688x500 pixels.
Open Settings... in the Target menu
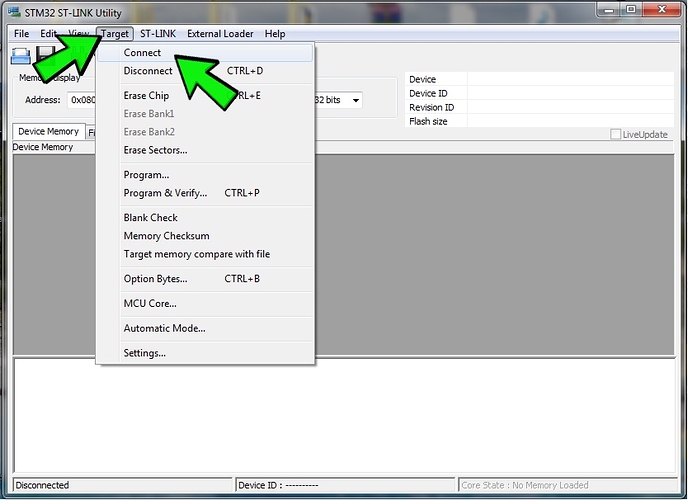coord(205,353)
